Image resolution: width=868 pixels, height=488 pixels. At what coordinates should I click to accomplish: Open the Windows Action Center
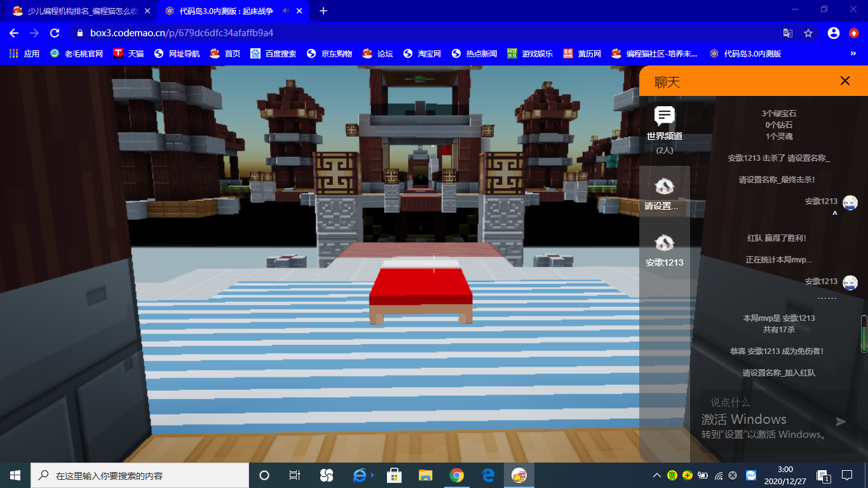(x=847, y=475)
